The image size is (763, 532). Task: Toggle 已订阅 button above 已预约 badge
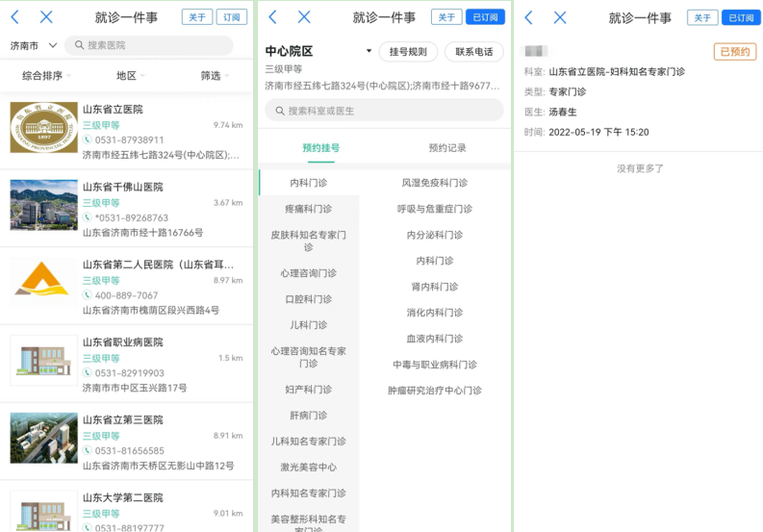[x=740, y=17]
